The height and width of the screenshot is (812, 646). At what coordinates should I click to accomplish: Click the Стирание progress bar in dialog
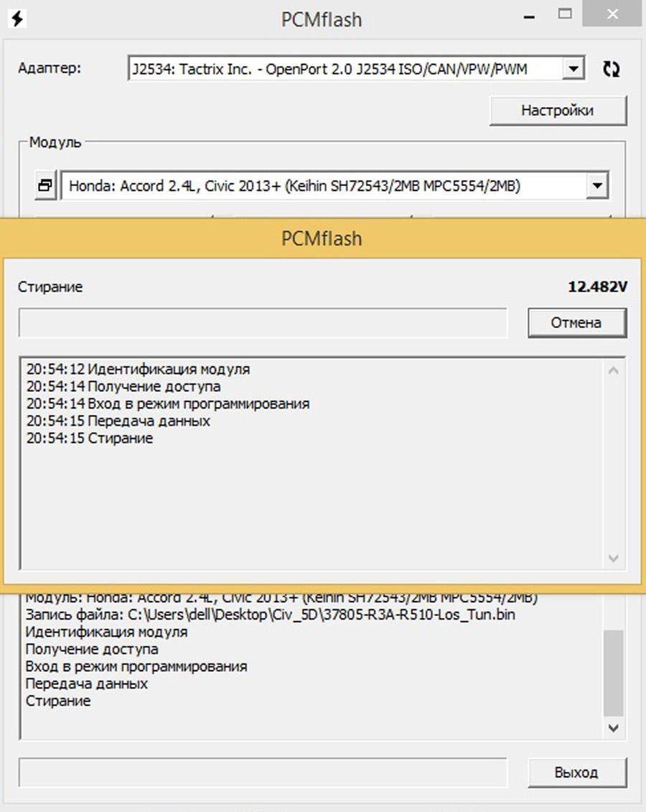click(x=263, y=322)
